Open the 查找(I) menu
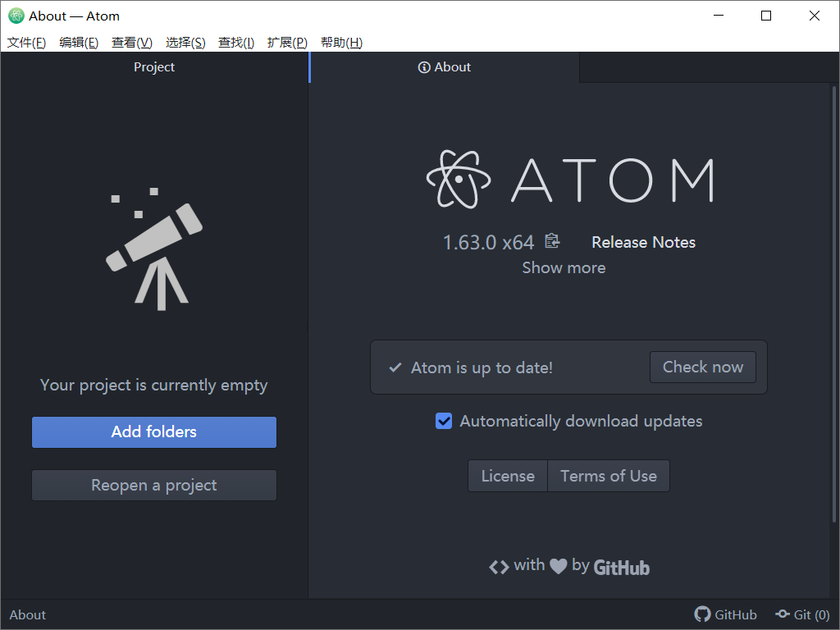 (236, 43)
